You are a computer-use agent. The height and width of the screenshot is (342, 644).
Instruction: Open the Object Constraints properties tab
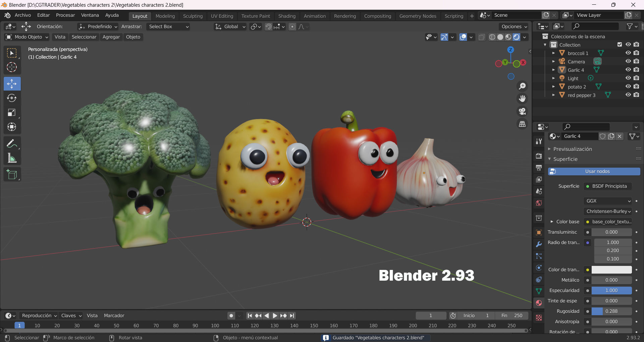click(539, 279)
